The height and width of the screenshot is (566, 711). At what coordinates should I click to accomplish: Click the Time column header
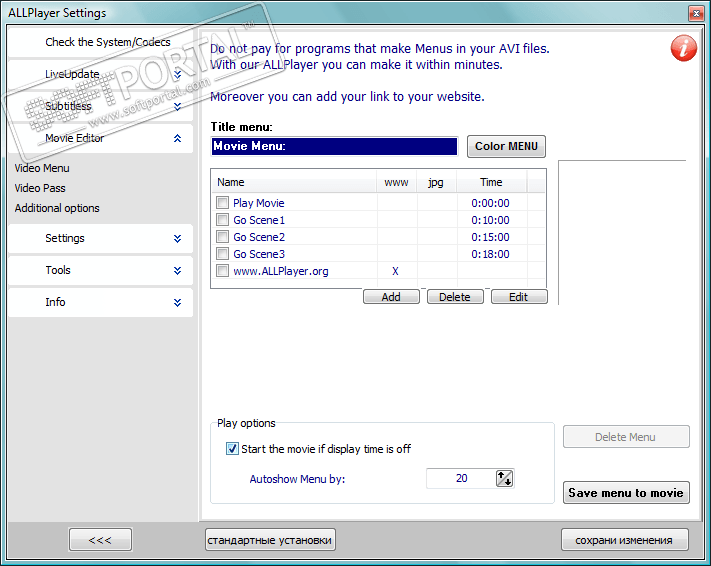pos(491,182)
